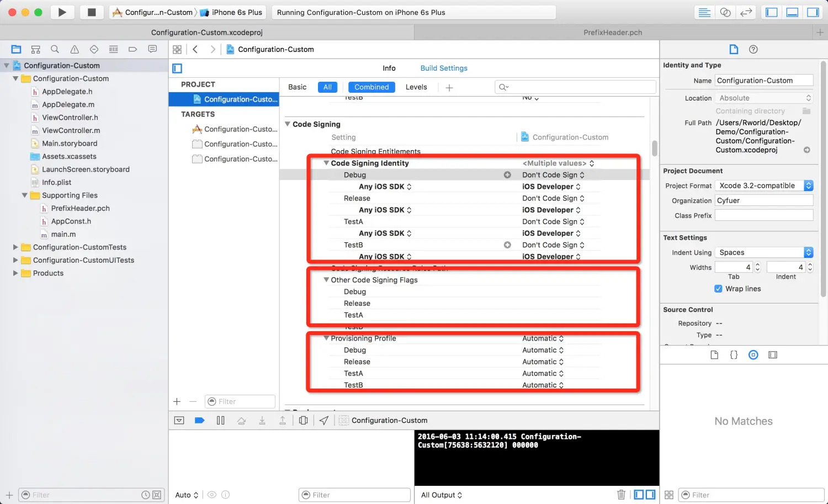Open the symbol navigator

35,49
